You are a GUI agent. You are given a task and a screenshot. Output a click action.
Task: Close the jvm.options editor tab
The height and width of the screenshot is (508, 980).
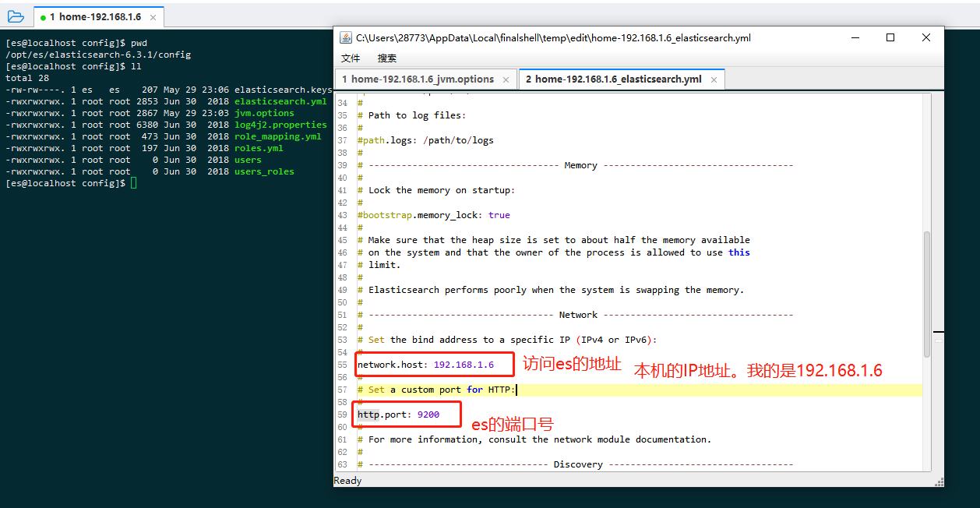click(506, 79)
